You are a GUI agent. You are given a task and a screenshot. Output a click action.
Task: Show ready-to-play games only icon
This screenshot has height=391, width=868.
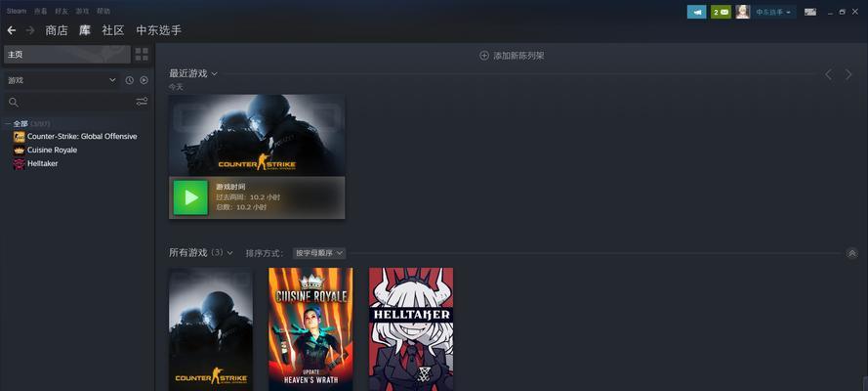[144, 80]
